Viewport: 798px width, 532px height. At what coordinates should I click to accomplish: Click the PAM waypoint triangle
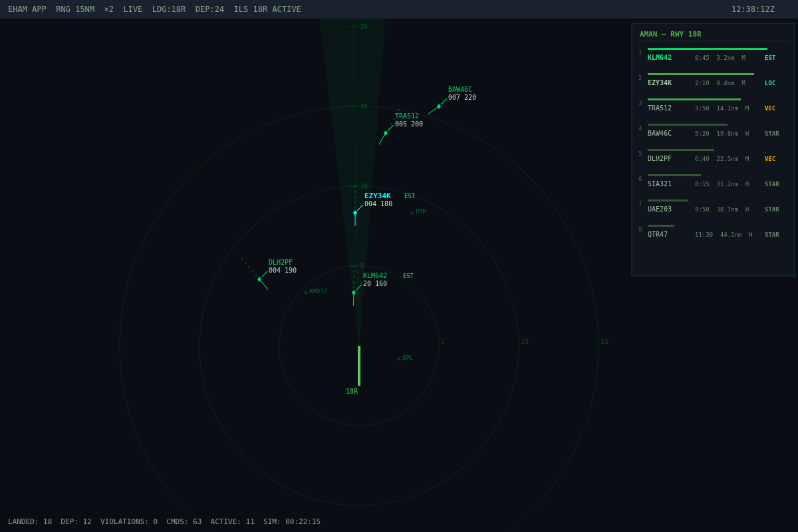tap(412, 212)
